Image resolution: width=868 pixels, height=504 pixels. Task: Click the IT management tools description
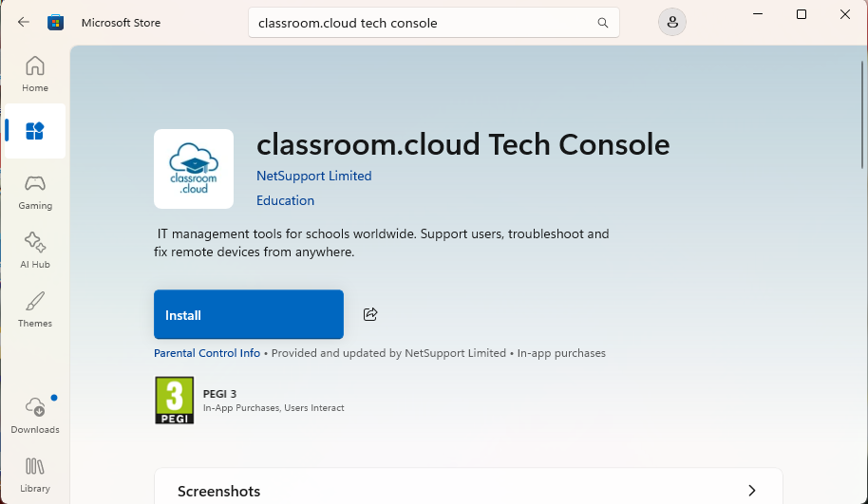(382, 242)
